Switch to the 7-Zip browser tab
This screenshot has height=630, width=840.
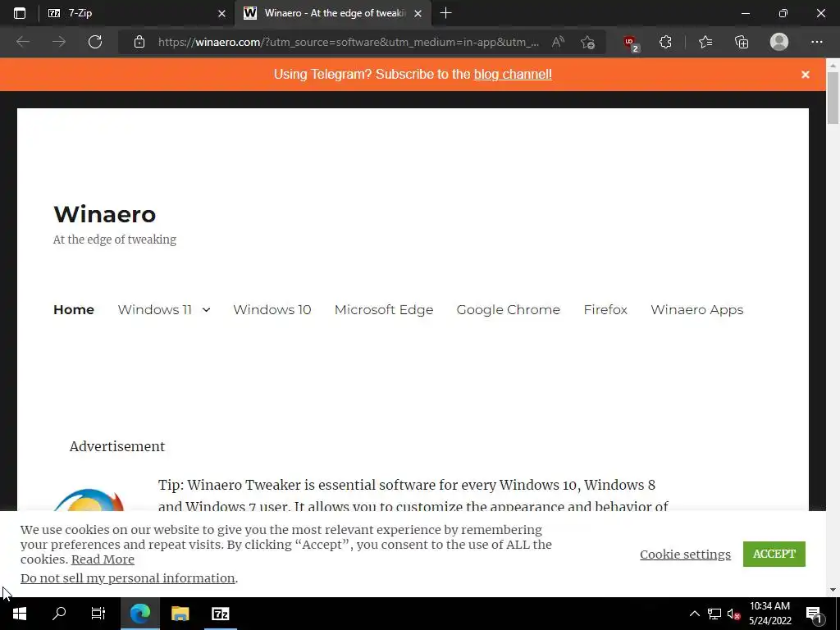click(137, 13)
